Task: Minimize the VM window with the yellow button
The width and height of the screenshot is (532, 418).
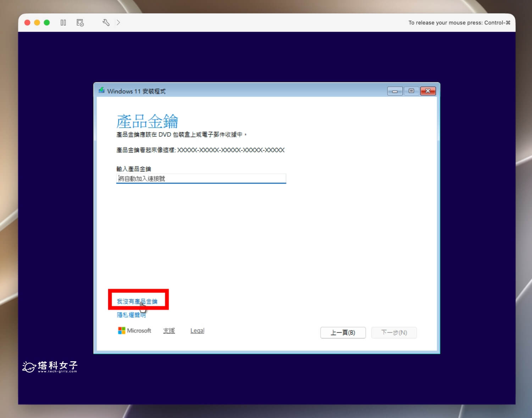Action: (37, 23)
